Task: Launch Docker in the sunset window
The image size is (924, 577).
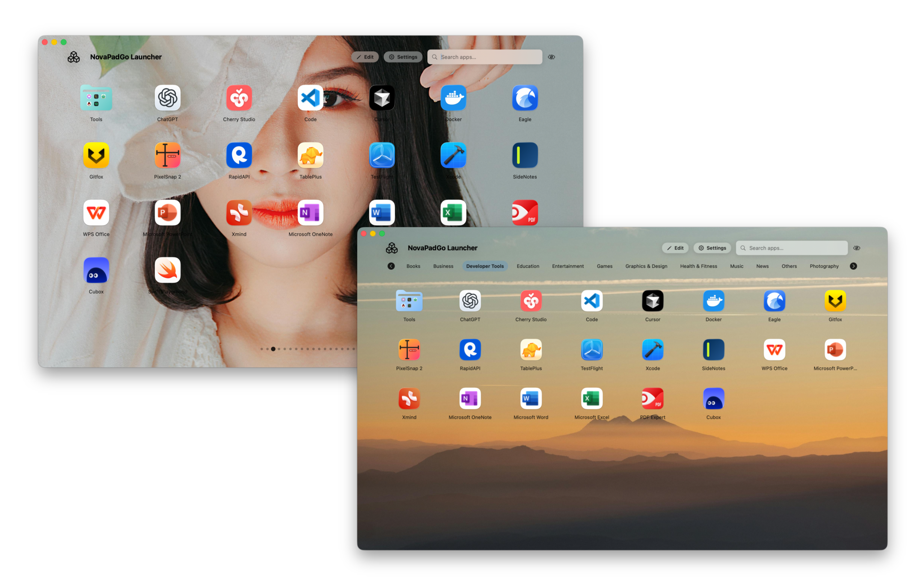Action: [713, 301]
